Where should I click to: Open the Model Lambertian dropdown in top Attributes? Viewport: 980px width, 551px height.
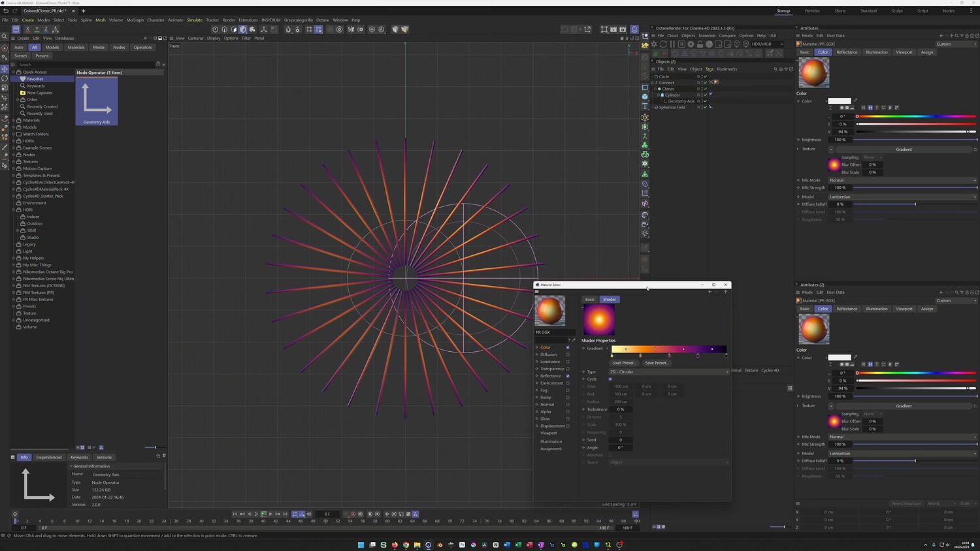pyautogui.click(x=902, y=197)
